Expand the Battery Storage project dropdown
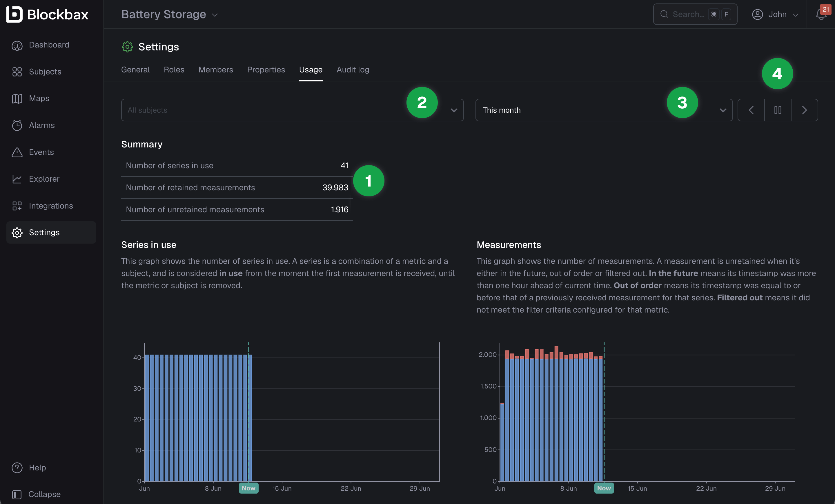 click(x=169, y=14)
